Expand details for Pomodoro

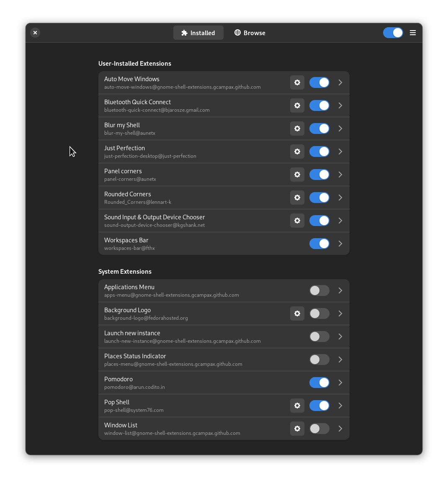tap(340, 383)
